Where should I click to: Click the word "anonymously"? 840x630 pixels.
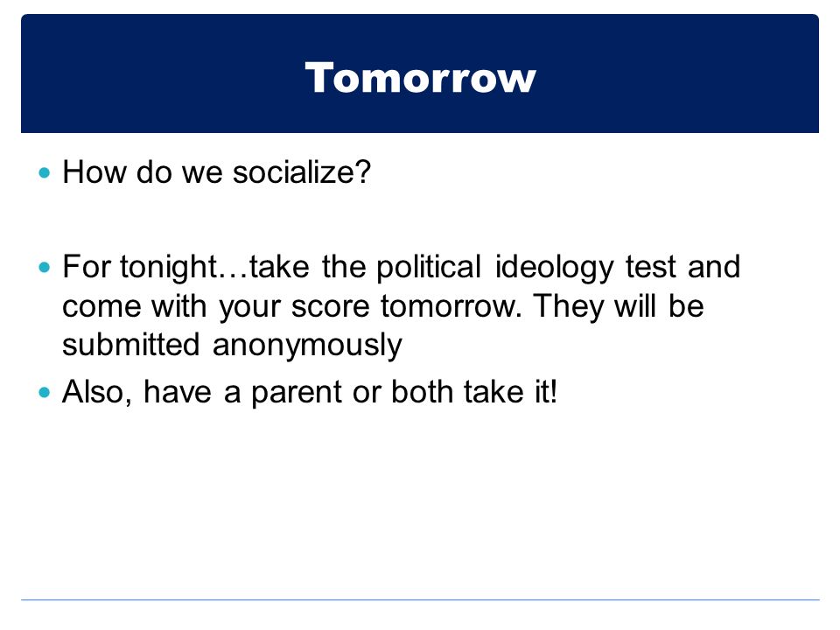pos(307,346)
